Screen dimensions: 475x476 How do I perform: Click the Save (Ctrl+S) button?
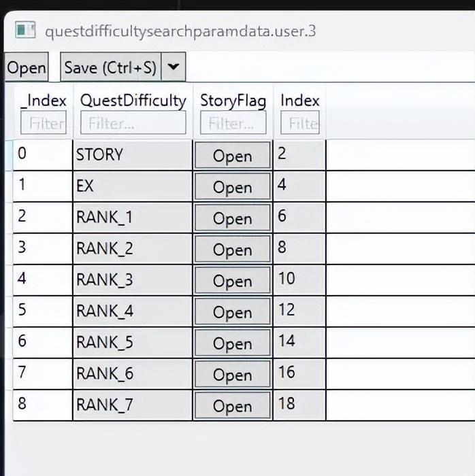(x=110, y=67)
